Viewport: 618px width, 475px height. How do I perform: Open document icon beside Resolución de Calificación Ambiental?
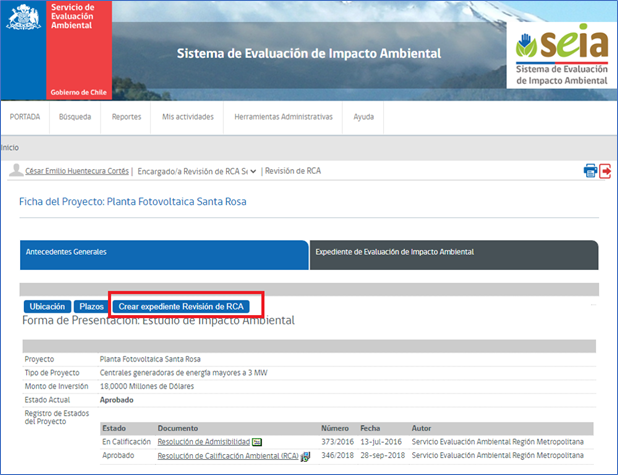tap(305, 456)
